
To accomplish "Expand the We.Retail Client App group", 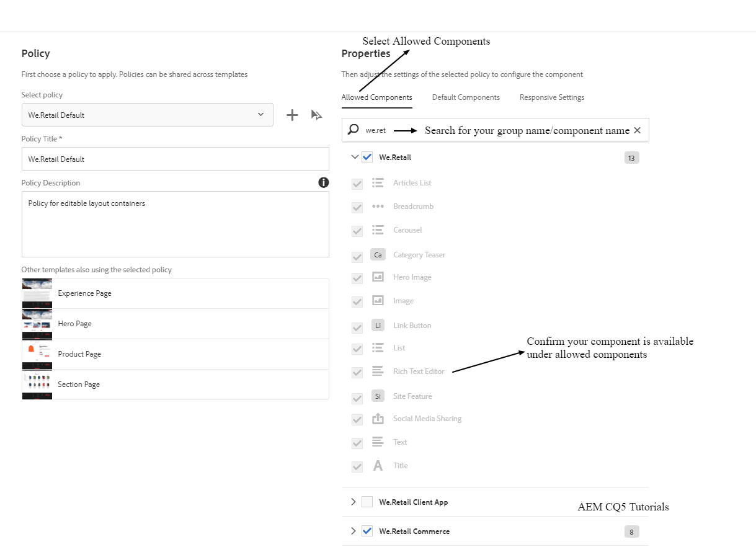I will click(354, 502).
